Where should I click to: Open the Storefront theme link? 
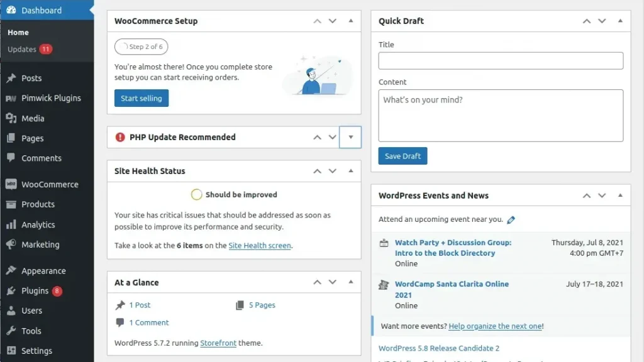click(x=218, y=343)
